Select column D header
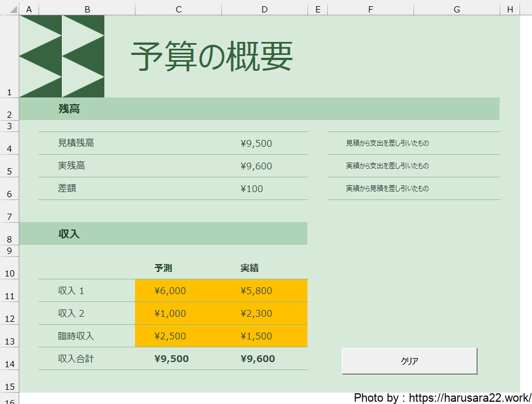Viewport: 532px width, 404px height. click(x=264, y=8)
